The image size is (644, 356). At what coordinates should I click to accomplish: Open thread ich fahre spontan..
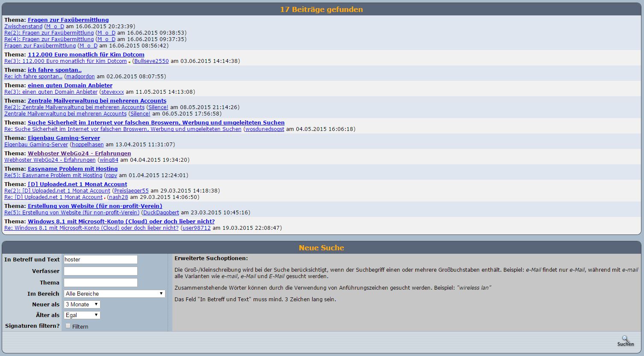55,70
